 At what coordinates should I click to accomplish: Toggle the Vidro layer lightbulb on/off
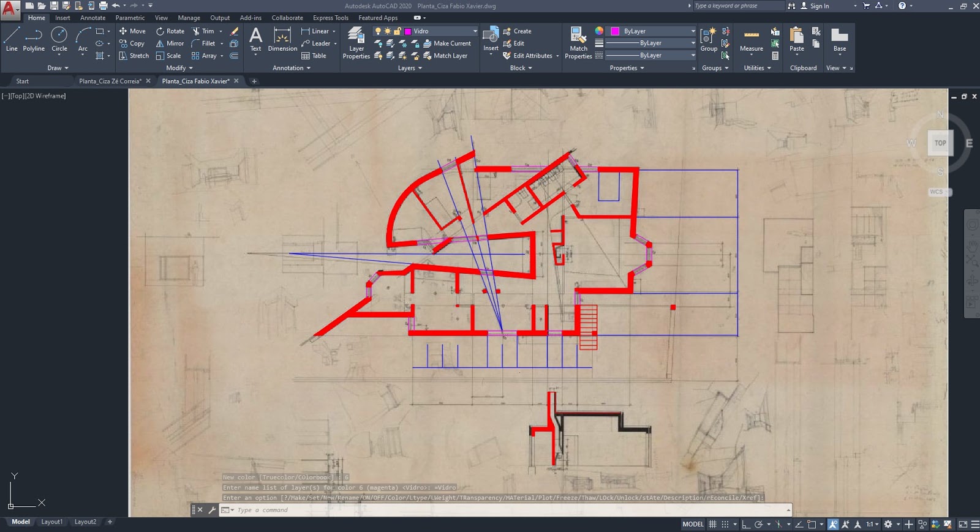point(378,31)
